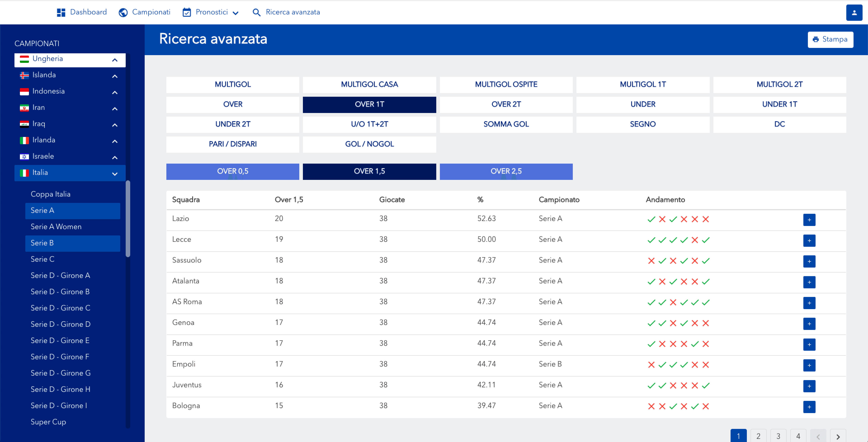Click the Stampa print button
868x442 pixels.
tap(830, 39)
